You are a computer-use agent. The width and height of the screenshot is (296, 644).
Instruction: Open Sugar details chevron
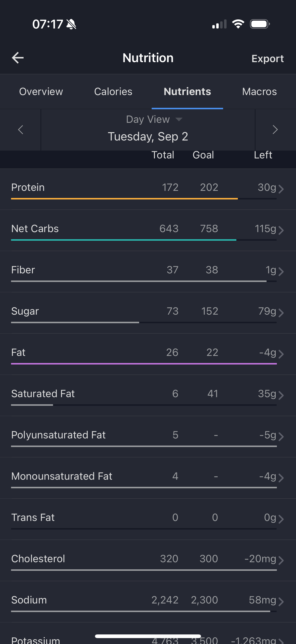[x=281, y=313]
